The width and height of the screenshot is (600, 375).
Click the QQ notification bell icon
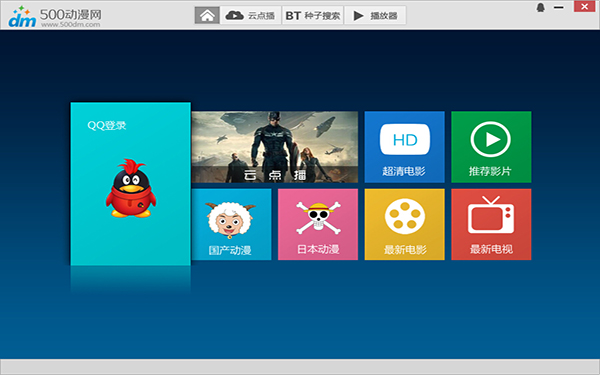click(x=540, y=7)
